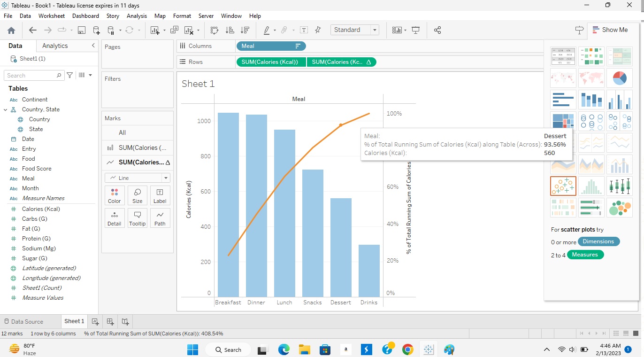Open the Label mark card
Screen dimensions: 644x357
point(160,195)
